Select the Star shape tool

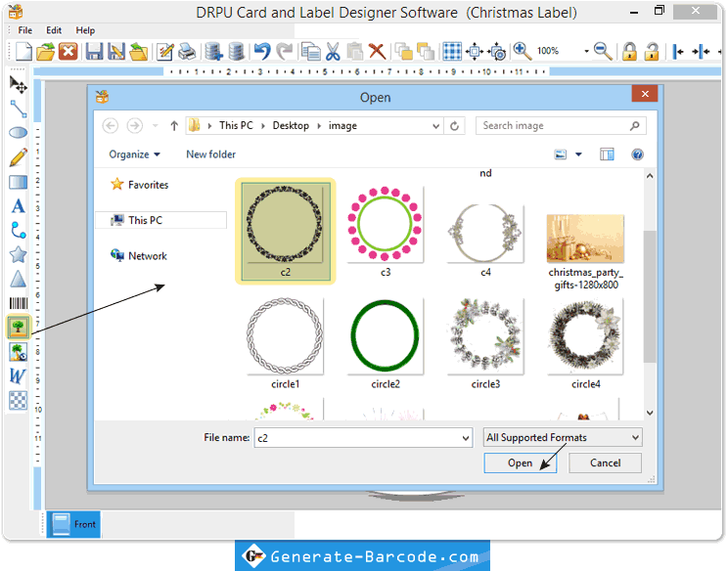coord(19,254)
